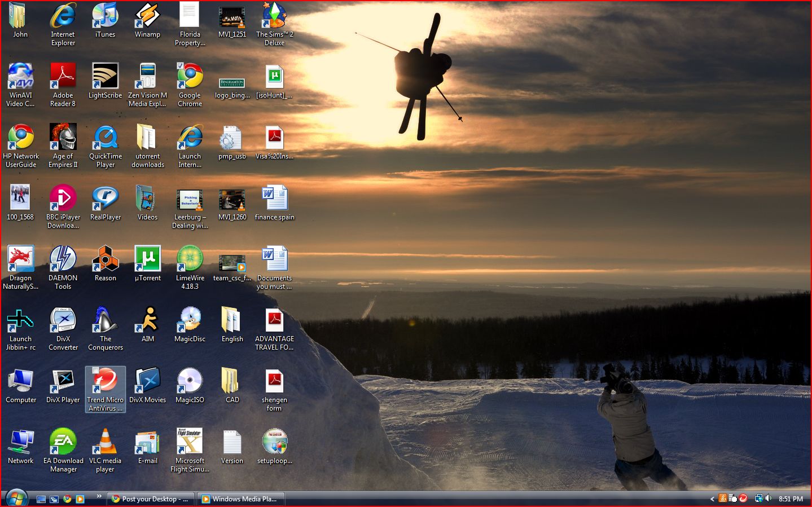Image resolution: width=812 pixels, height=507 pixels.
Task: Expand the Quick Launch overflow arrow
Action: click(x=99, y=496)
